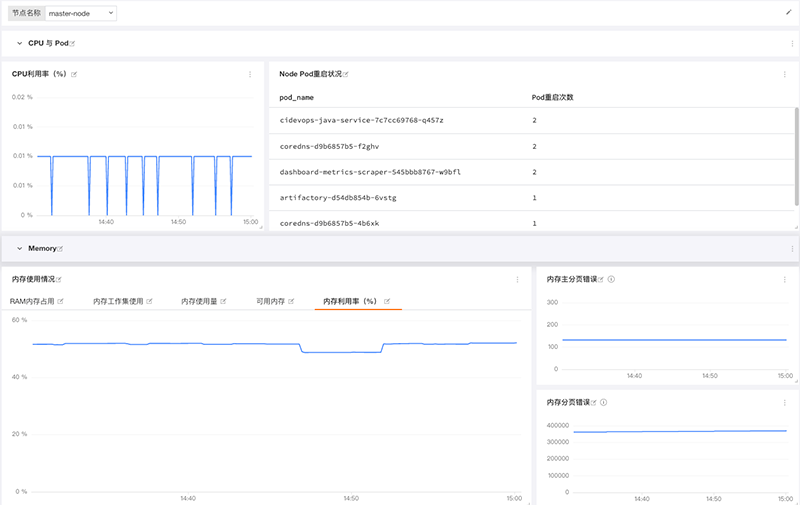Open the master-node node name dropdown
The width and height of the screenshot is (800, 505).
[81, 13]
